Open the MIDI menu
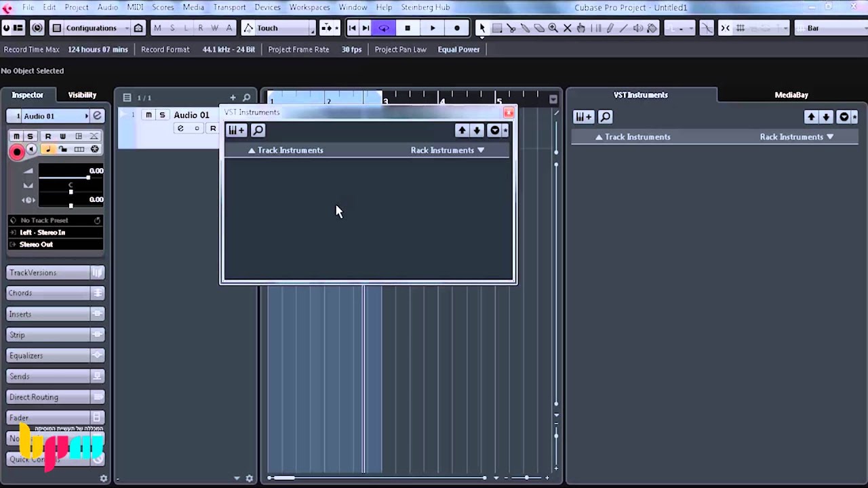 click(x=135, y=7)
